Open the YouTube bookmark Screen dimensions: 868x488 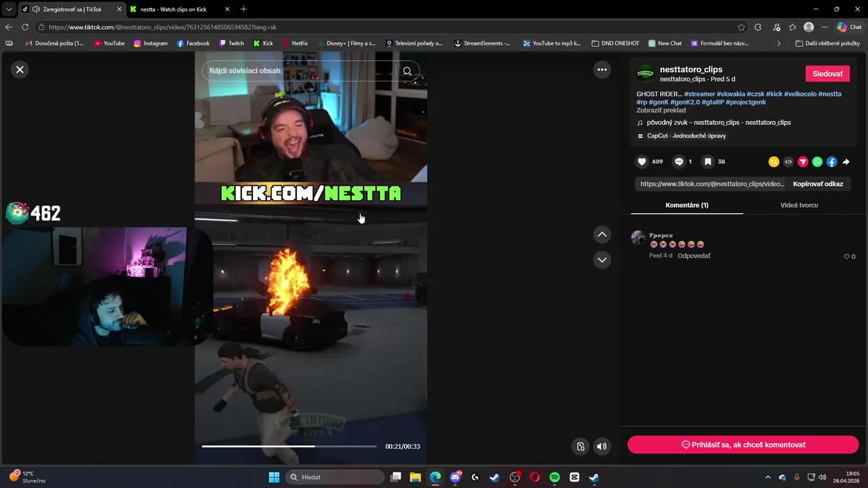(109, 43)
